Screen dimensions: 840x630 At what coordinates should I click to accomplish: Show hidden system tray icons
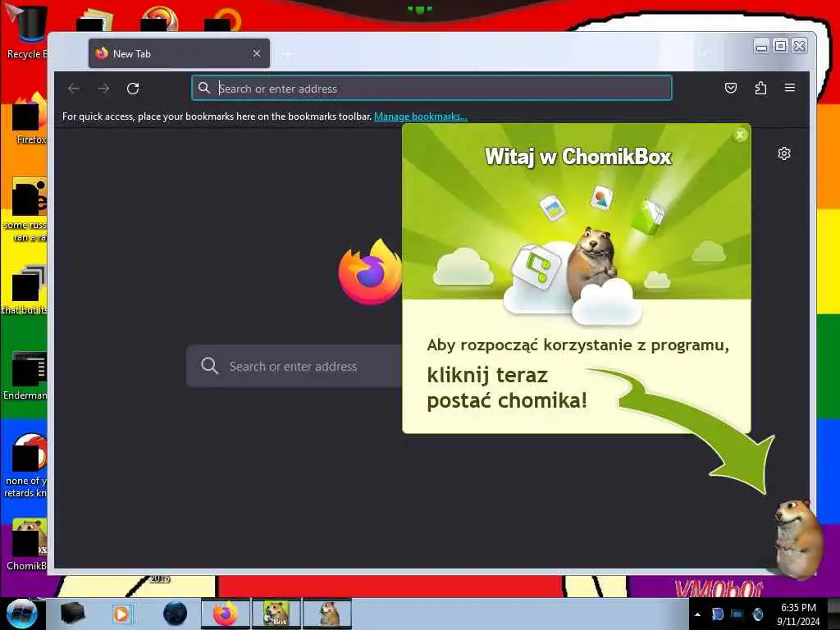coord(697,614)
